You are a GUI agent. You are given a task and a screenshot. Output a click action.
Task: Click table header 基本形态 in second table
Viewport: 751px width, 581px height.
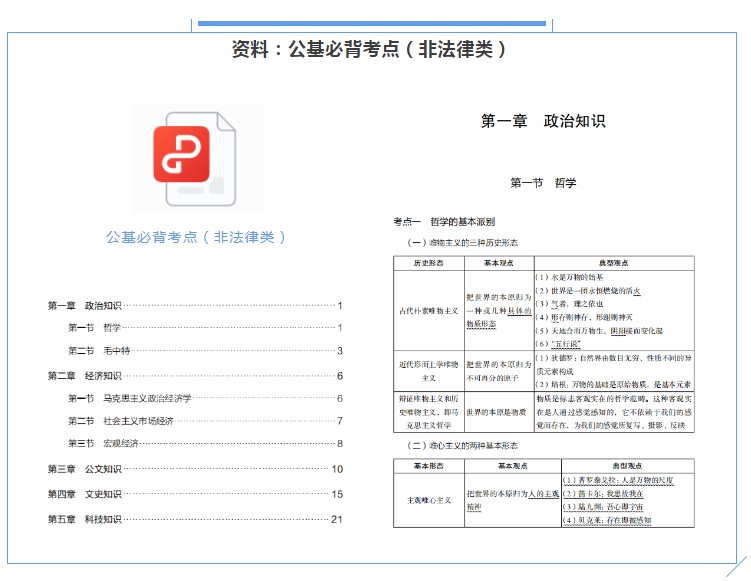click(x=429, y=466)
